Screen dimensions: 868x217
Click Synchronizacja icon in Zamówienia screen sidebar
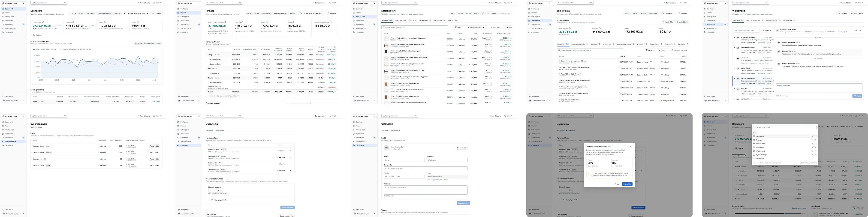coord(529,28)
